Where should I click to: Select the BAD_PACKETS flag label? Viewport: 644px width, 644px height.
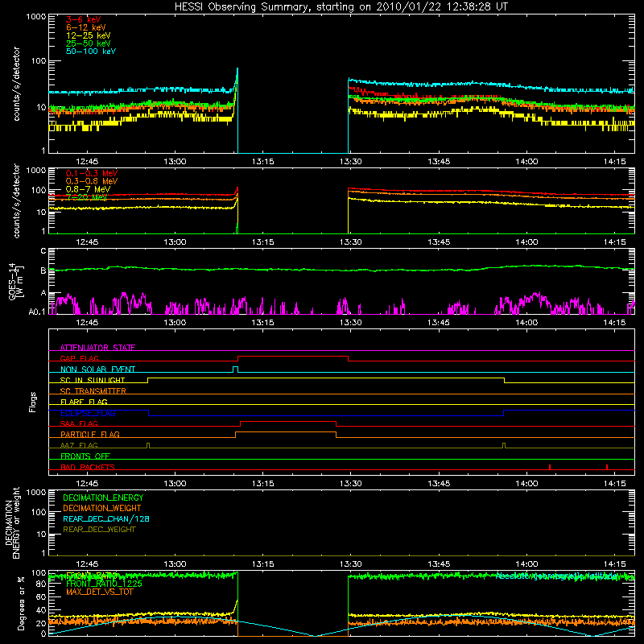coord(88,467)
